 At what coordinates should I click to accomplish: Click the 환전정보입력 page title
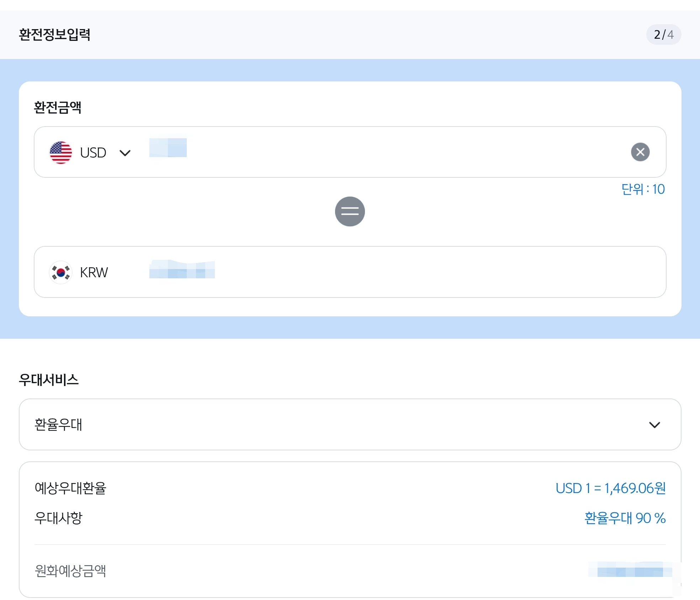[55, 35]
